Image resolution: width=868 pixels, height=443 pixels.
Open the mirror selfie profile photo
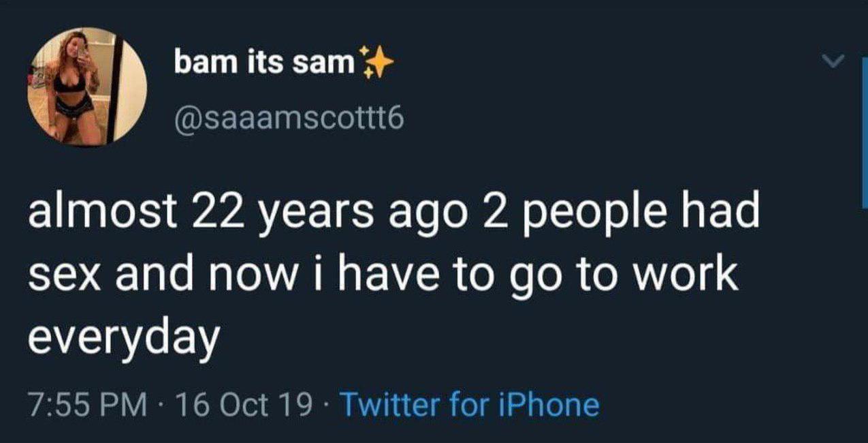click(86, 87)
